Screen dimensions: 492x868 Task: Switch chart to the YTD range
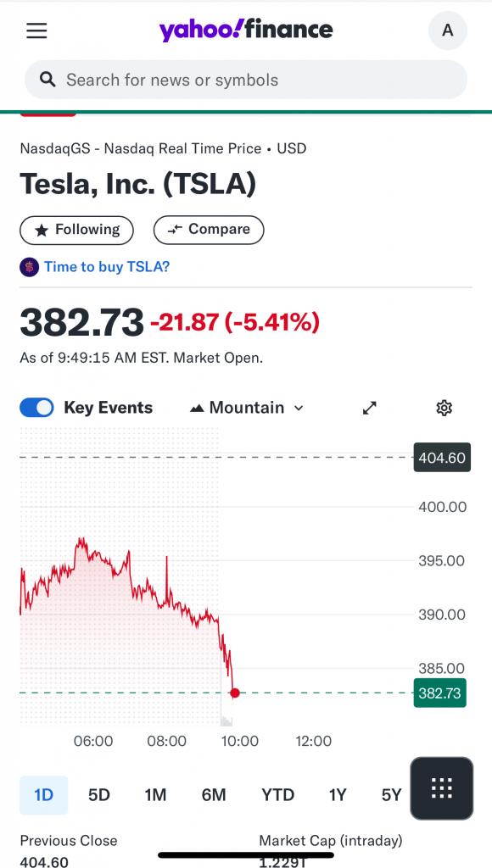coord(277,795)
